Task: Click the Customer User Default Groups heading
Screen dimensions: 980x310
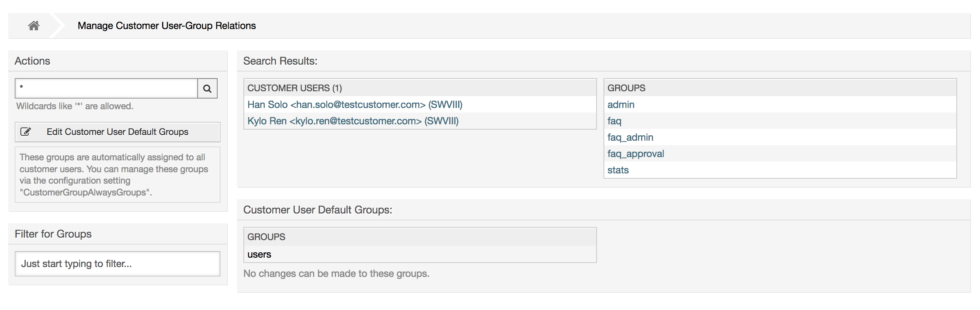Action: pyautogui.click(x=317, y=209)
